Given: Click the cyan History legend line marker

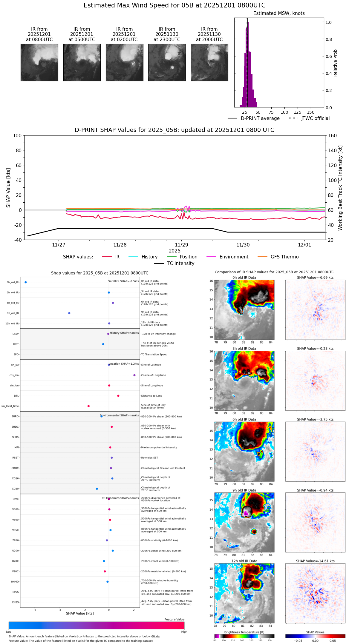Looking at the screenshot, I should pyautogui.click(x=133, y=257).
